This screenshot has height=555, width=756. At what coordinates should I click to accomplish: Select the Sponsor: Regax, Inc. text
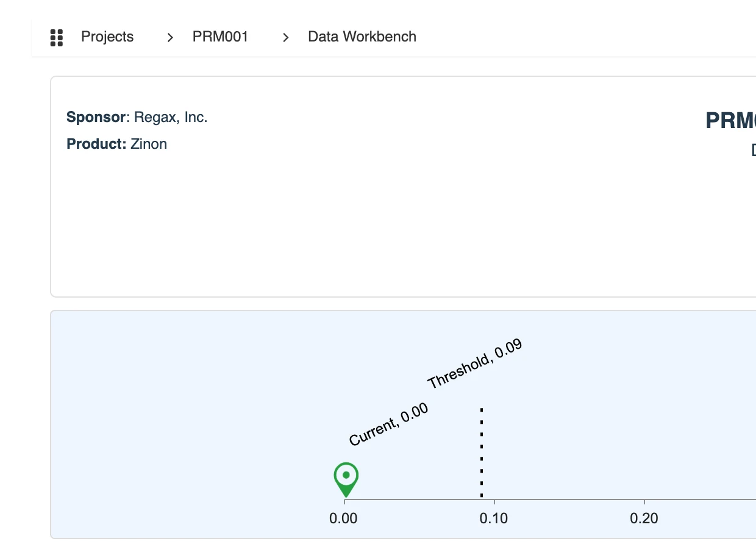pos(137,117)
